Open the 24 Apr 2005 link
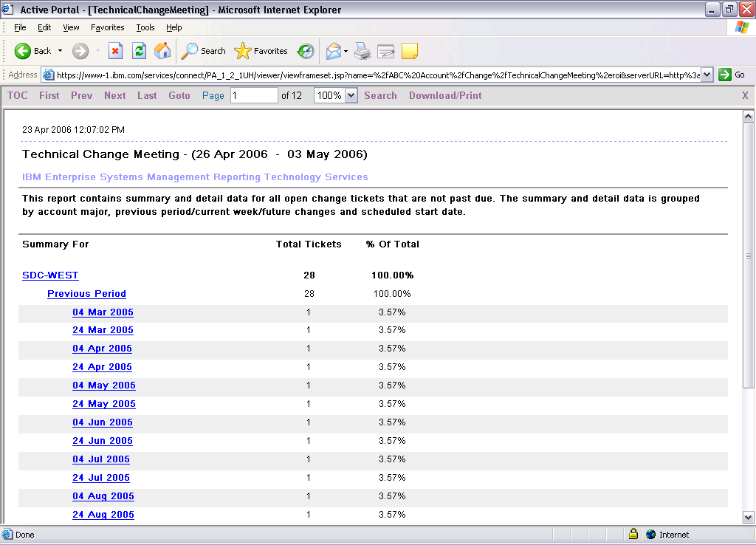The image size is (756, 545). pos(102,366)
